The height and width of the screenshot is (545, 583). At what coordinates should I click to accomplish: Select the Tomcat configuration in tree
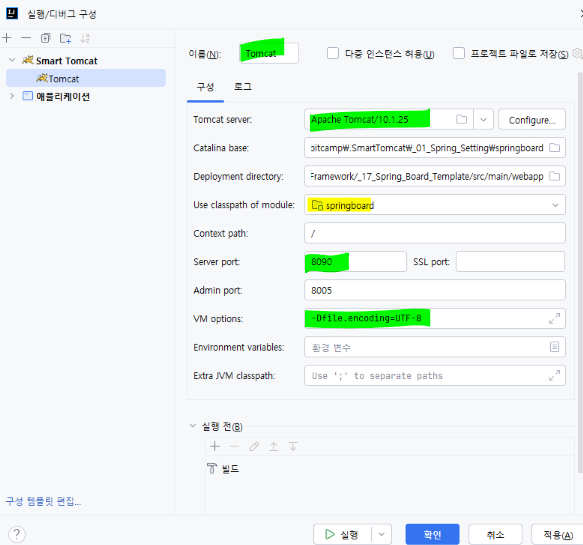pos(86,78)
